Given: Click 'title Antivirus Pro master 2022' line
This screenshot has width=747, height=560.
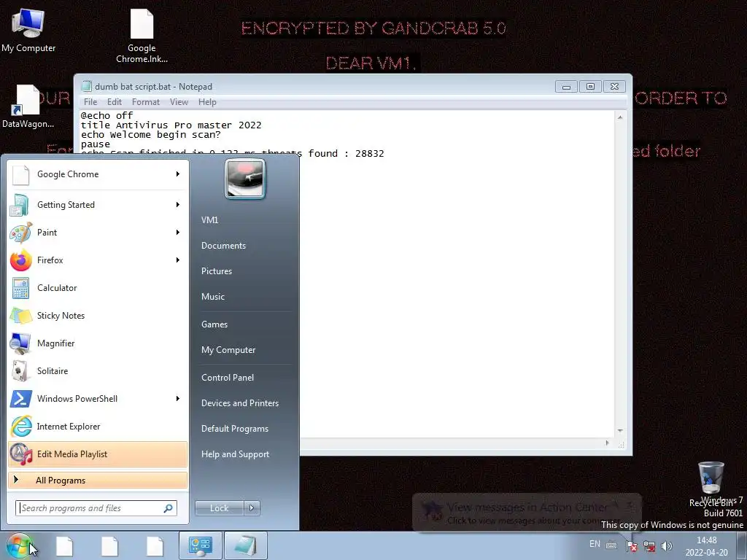Looking at the screenshot, I should click(x=171, y=125).
